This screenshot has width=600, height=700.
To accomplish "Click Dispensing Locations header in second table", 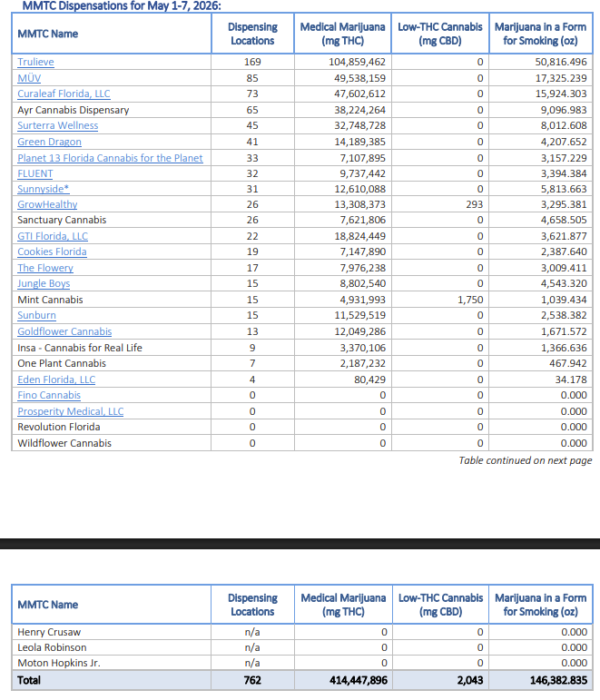I will (x=252, y=605).
